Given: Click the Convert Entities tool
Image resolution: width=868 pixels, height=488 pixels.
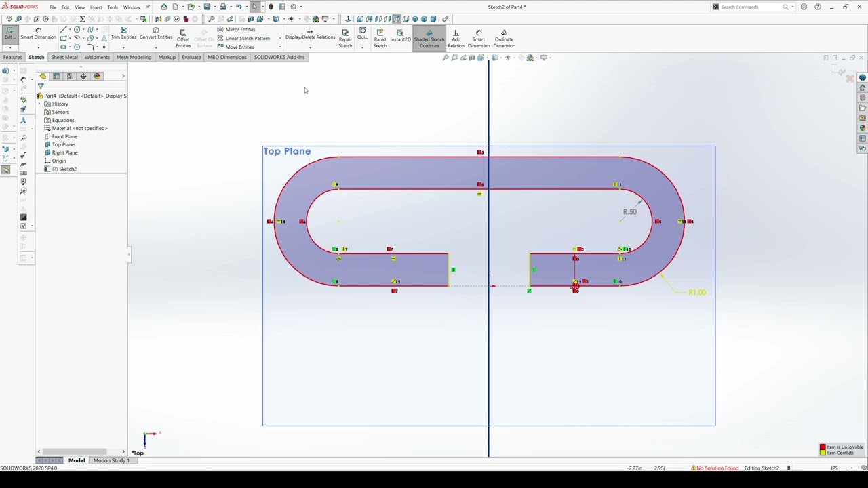Looking at the screenshot, I should pos(156,34).
